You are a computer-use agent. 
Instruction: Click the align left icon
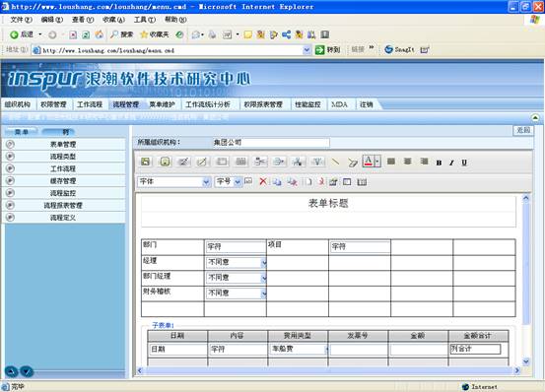click(391, 162)
